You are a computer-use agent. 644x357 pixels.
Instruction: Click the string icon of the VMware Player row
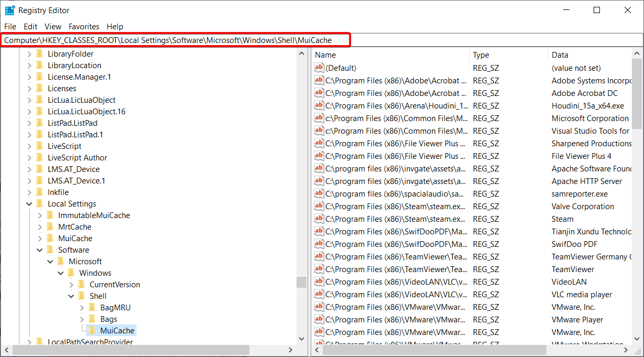tap(319, 319)
